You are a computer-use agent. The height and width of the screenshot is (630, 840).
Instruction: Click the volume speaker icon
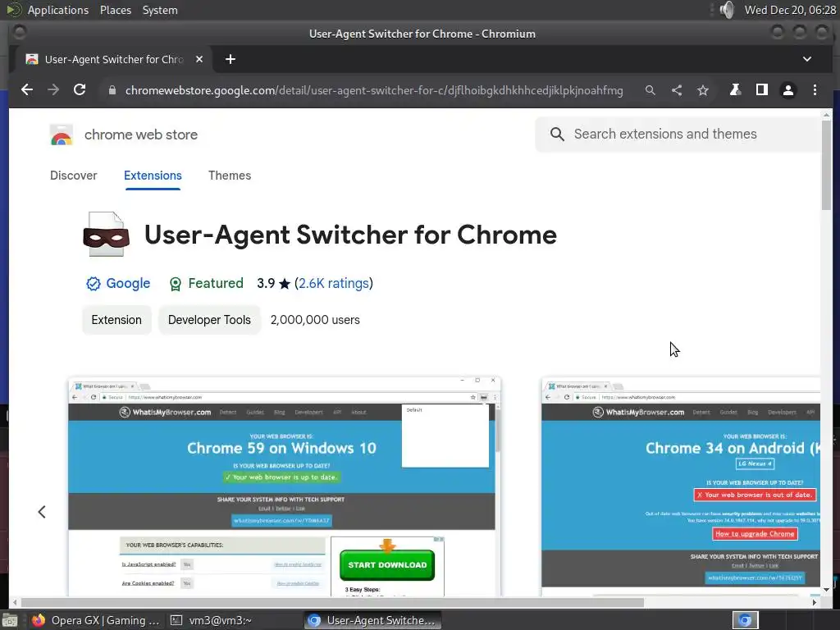[727, 10]
